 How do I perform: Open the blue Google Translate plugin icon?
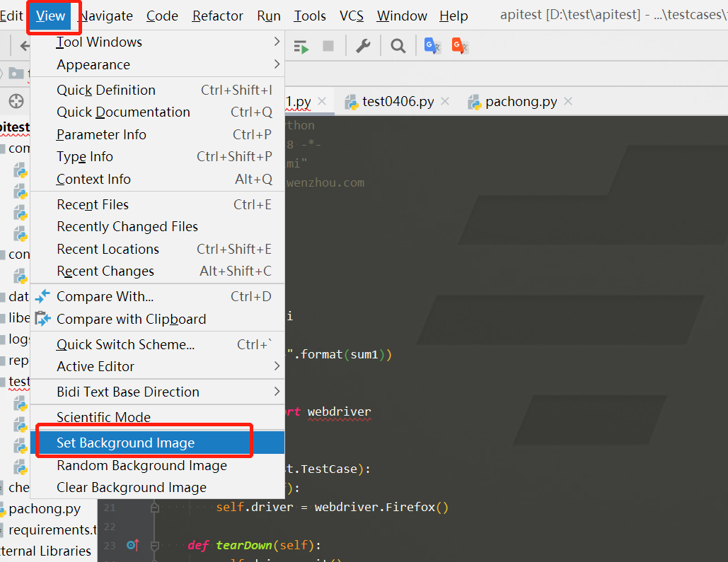432,45
